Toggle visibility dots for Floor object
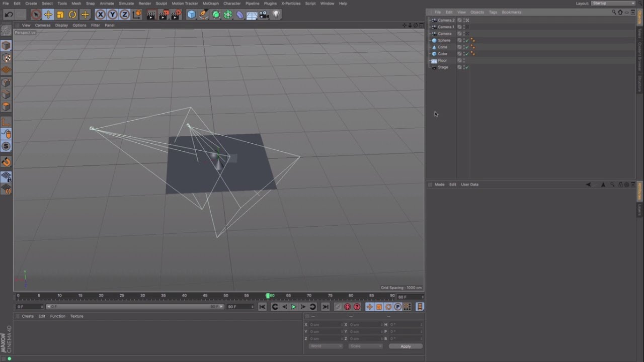This screenshot has width=644, height=362. tap(464, 60)
